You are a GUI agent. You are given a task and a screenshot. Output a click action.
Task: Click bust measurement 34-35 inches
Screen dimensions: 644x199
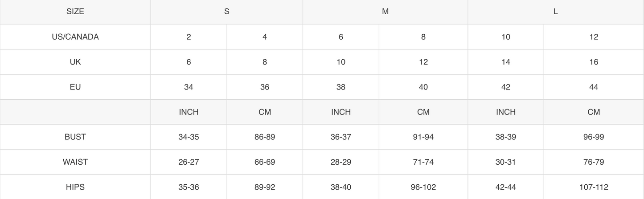pos(189,137)
